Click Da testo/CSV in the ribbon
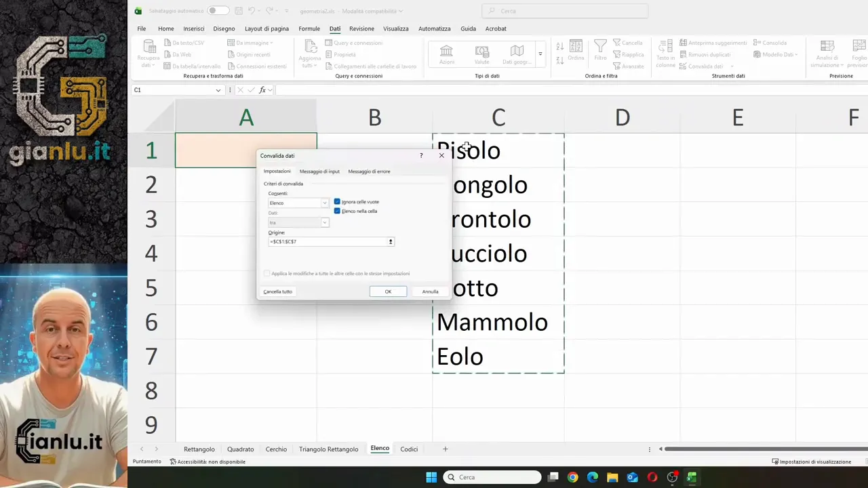This screenshot has height=488, width=868. pos(184,43)
